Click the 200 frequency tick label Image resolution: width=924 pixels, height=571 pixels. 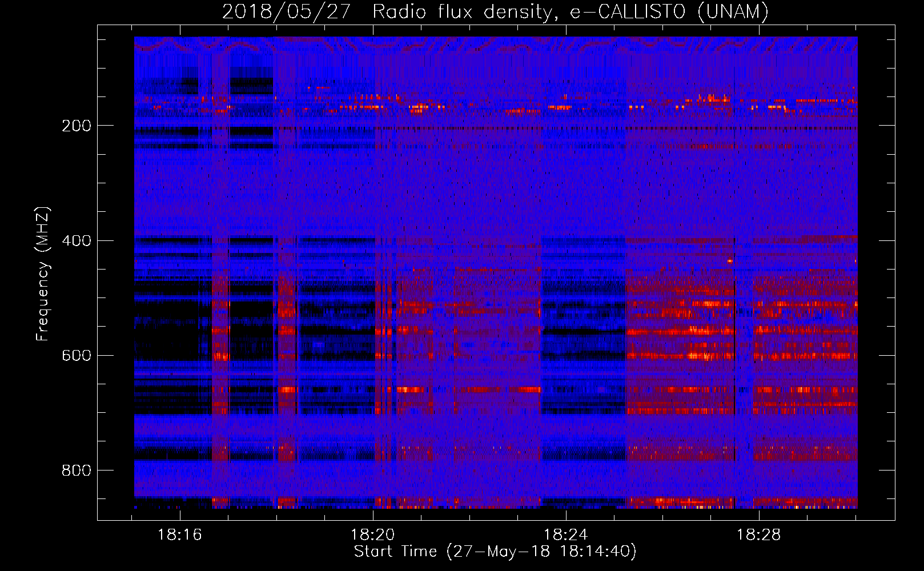click(77, 126)
